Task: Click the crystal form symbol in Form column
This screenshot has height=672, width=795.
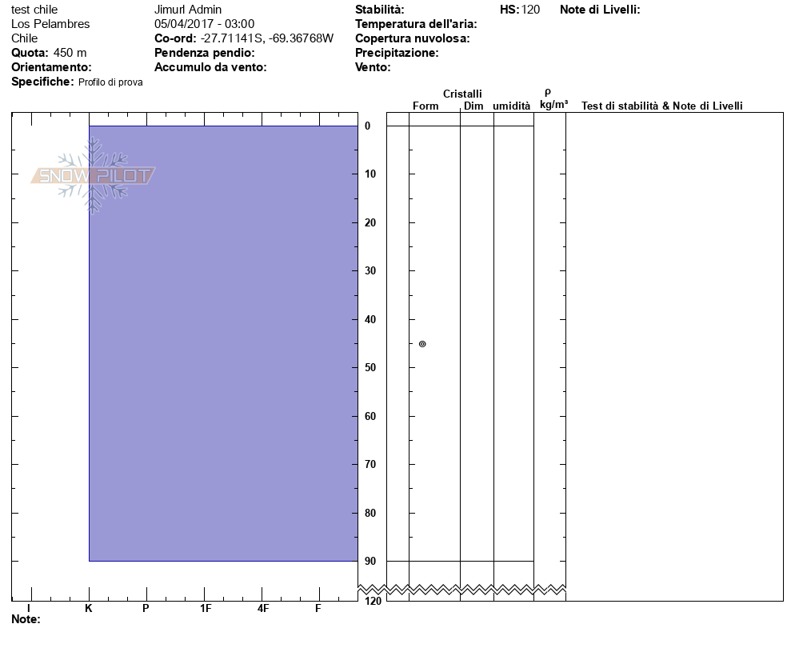Action: (x=422, y=344)
